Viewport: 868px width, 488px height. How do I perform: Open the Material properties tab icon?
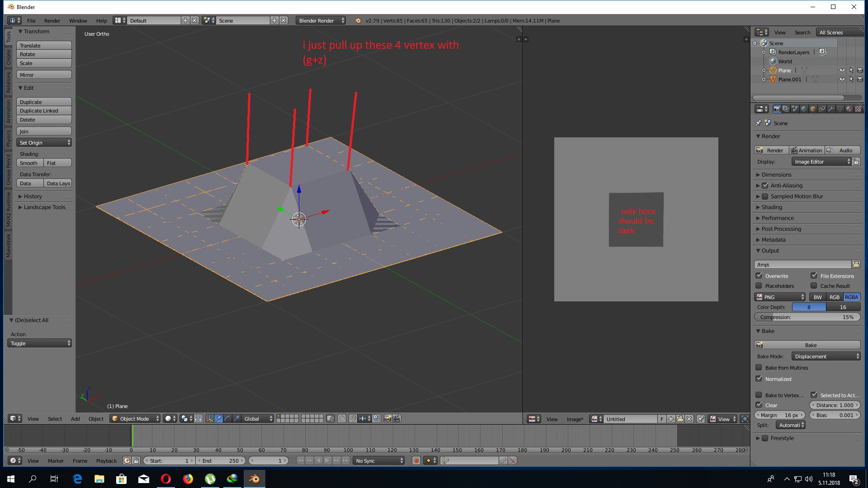(x=849, y=109)
